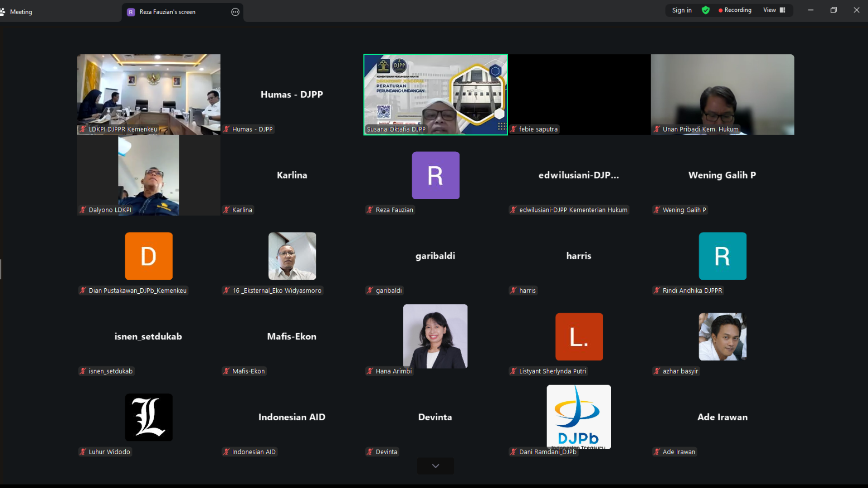Expand the next page of participants with the down chevron
The width and height of the screenshot is (868, 488).
(435, 466)
